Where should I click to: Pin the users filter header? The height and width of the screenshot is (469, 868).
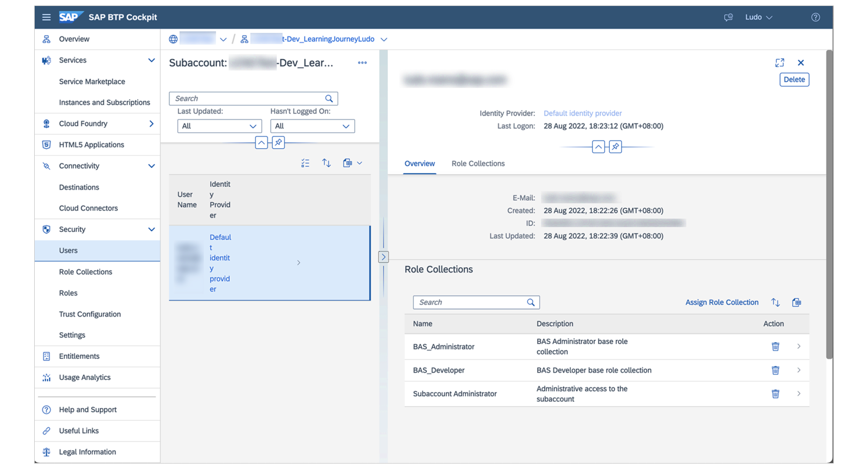278,143
